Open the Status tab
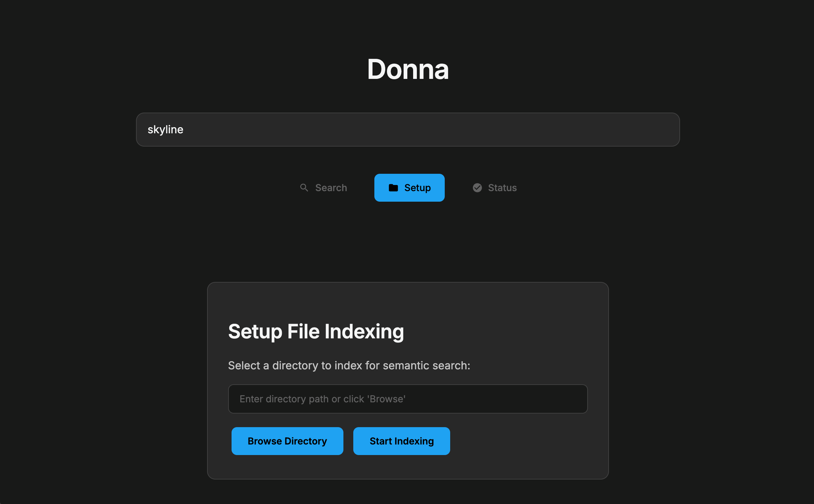 click(495, 188)
